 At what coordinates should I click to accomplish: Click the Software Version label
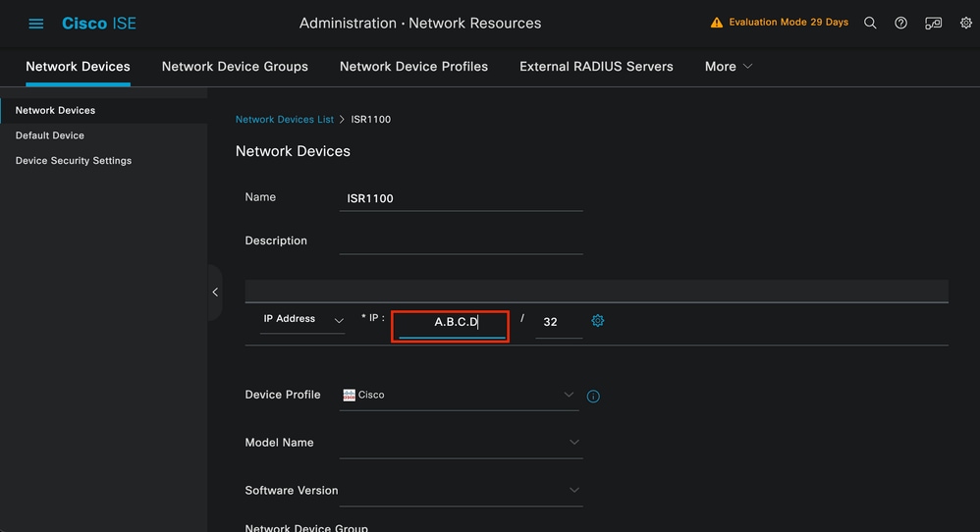click(x=292, y=490)
